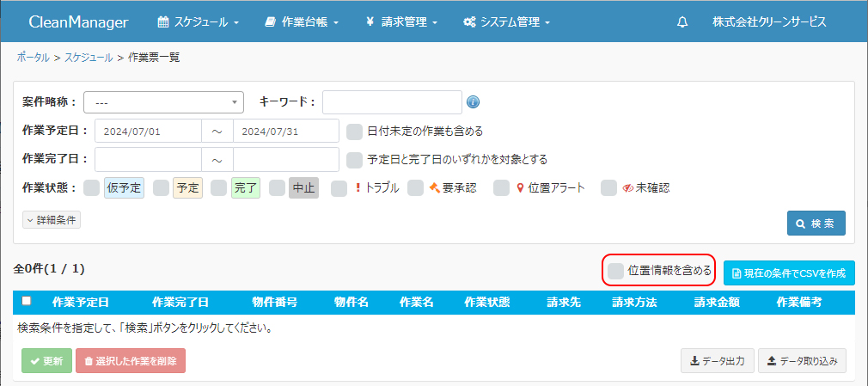Image resolution: width=868 pixels, height=386 pixels.
Task: Toggle the 予定 status checkbox
Action: tap(161, 187)
